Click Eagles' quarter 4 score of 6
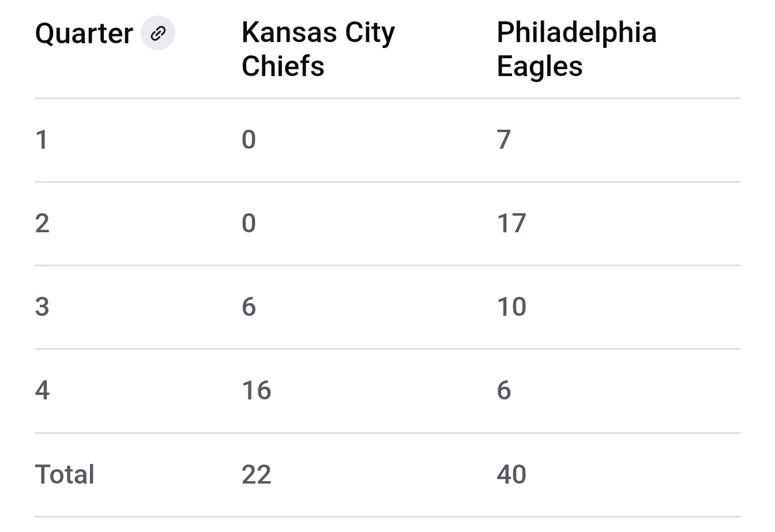Image resolution: width=775 pixels, height=532 pixels. (x=504, y=391)
